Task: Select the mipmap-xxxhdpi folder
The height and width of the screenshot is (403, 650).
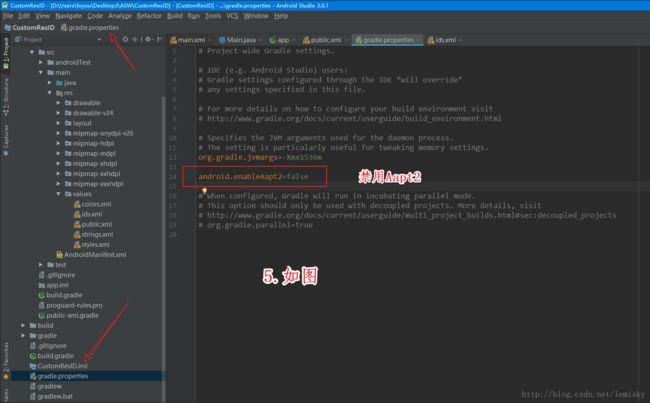Action: coord(94,184)
